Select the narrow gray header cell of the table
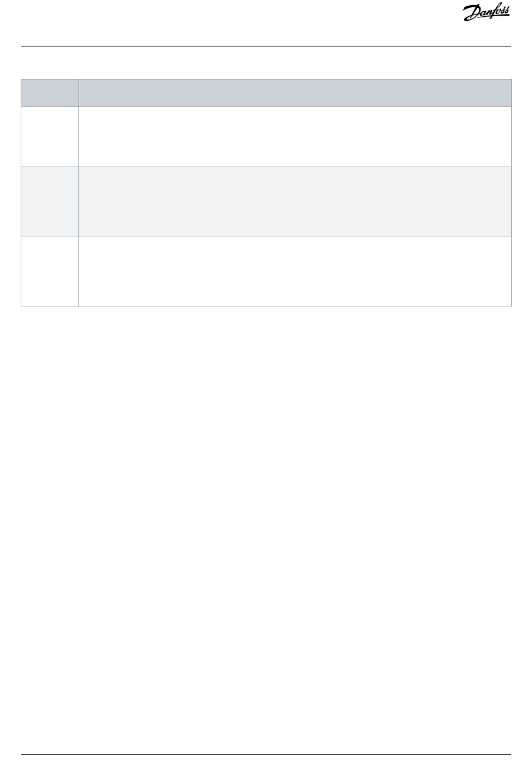The image size is (532, 772). (50, 93)
